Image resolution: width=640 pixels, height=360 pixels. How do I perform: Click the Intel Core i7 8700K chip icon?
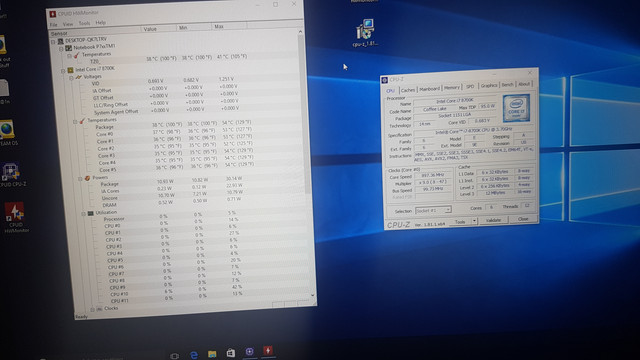tap(70, 70)
